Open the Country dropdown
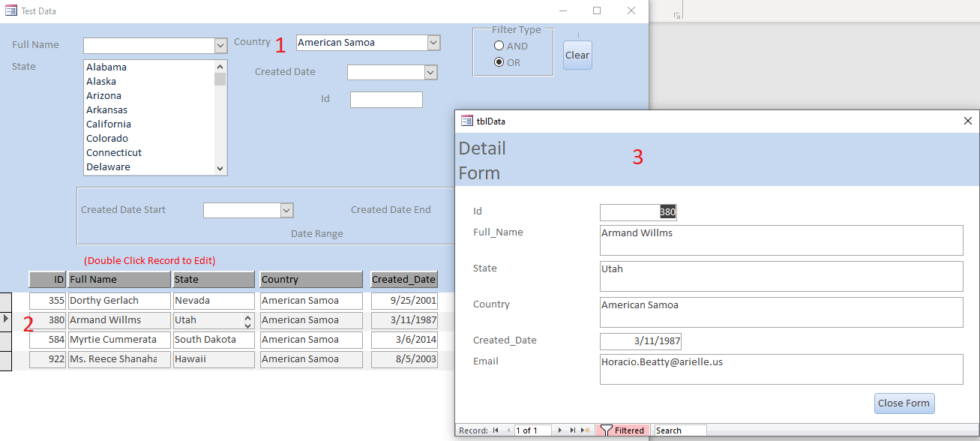980x441 pixels. click(x=433, y=42)
